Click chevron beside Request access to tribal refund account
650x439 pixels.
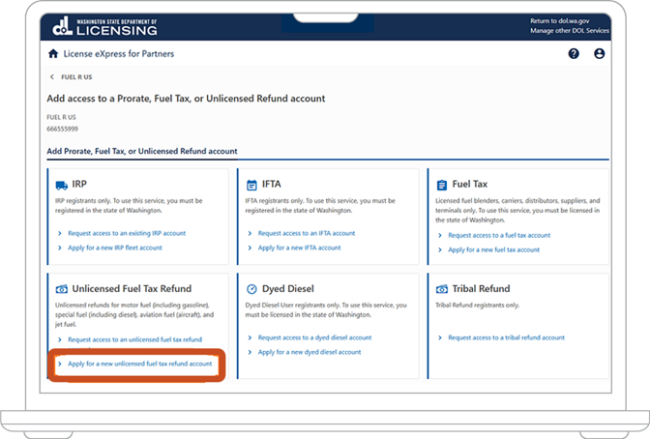tap(440, 338)
